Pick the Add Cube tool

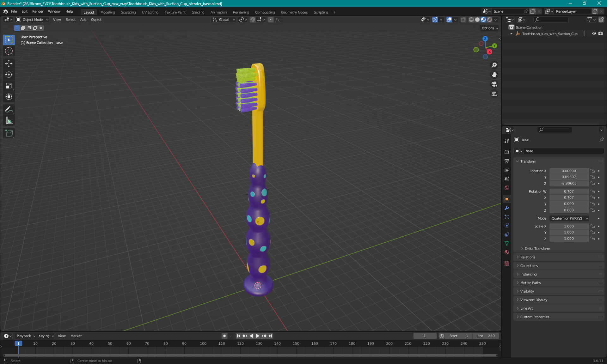(x=9, y=133)
